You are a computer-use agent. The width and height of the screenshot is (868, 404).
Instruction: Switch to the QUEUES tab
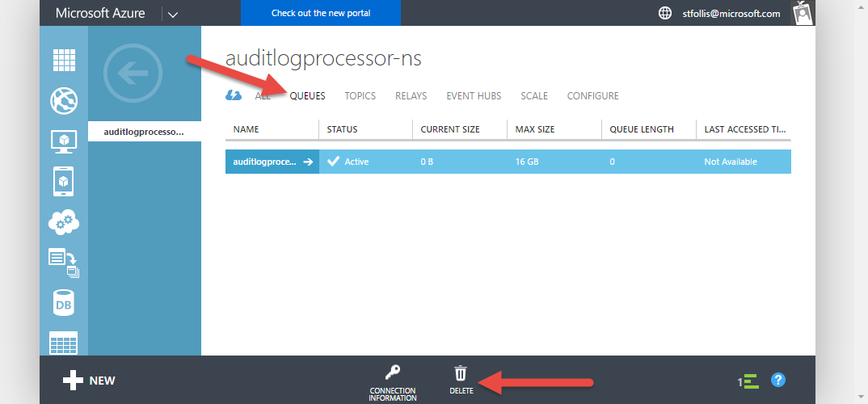pyautogui.click(x=307, y=95)
